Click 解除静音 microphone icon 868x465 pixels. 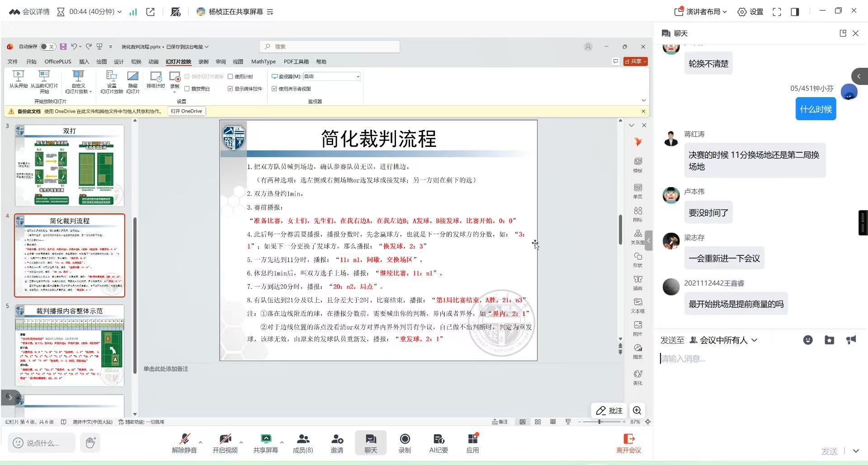click(184, 439)
